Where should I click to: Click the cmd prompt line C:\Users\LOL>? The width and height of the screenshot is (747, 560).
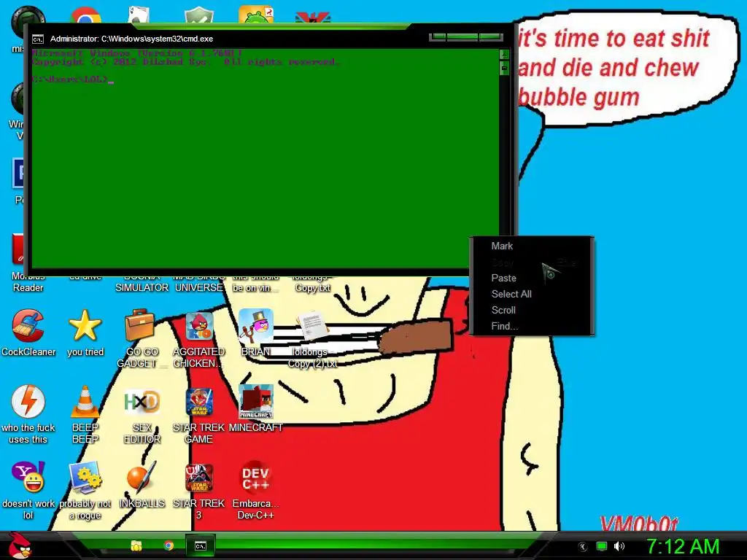coord(73,79)
